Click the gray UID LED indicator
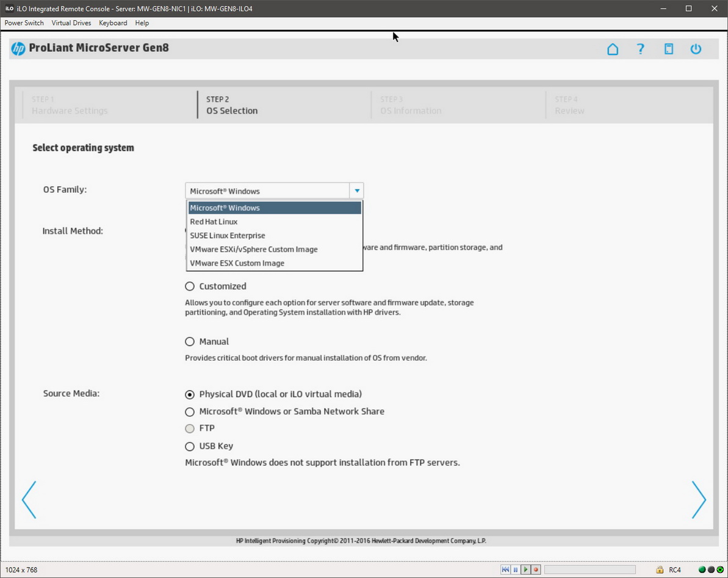Image resolution: width=728 pixels, height=578 pixels. [x=711, y=569]
